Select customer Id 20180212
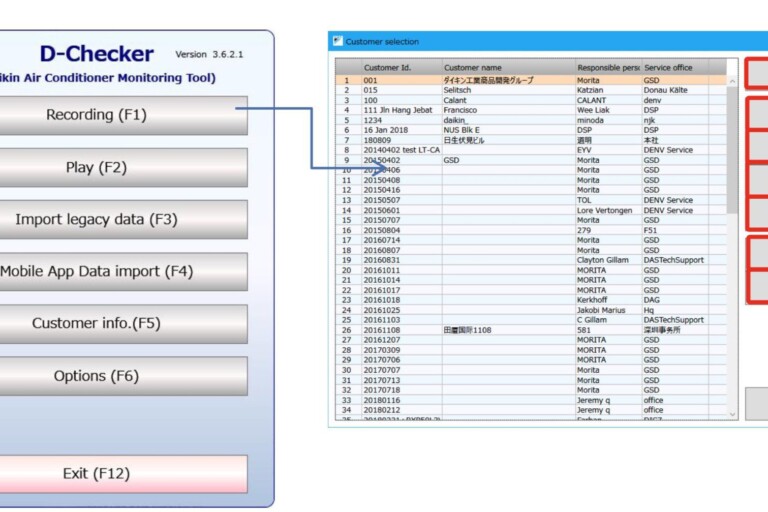This screenshot has width=768, height=512. pyautogui.click(x=531, y=410)
